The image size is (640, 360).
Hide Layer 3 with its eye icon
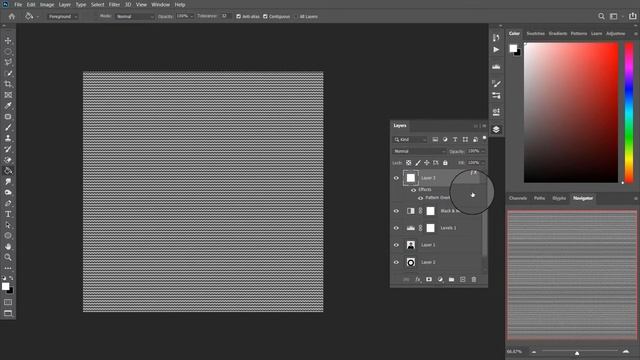[x=396, y=178]
